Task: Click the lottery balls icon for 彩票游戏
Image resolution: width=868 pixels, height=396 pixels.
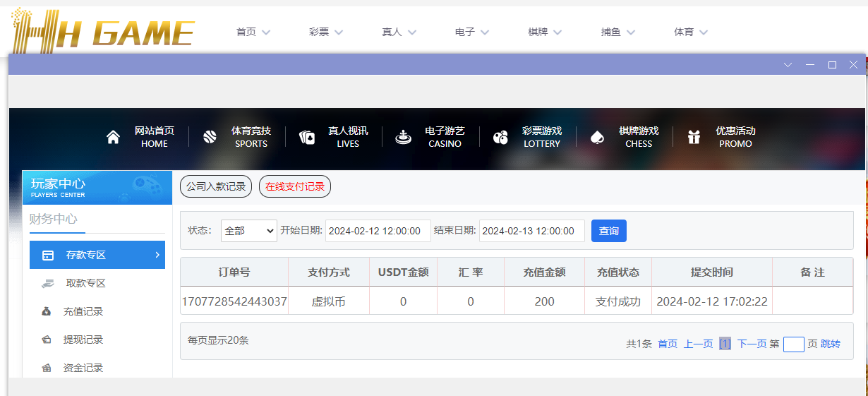Action: 500,137
